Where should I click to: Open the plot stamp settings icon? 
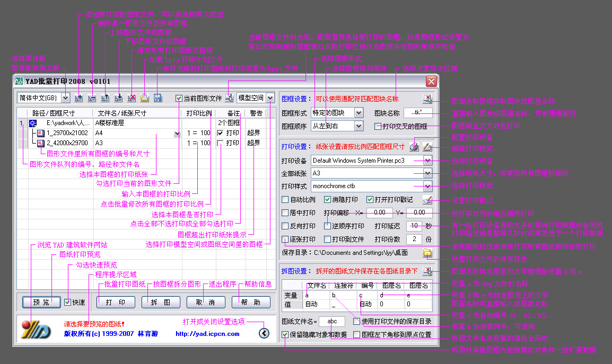427,200
